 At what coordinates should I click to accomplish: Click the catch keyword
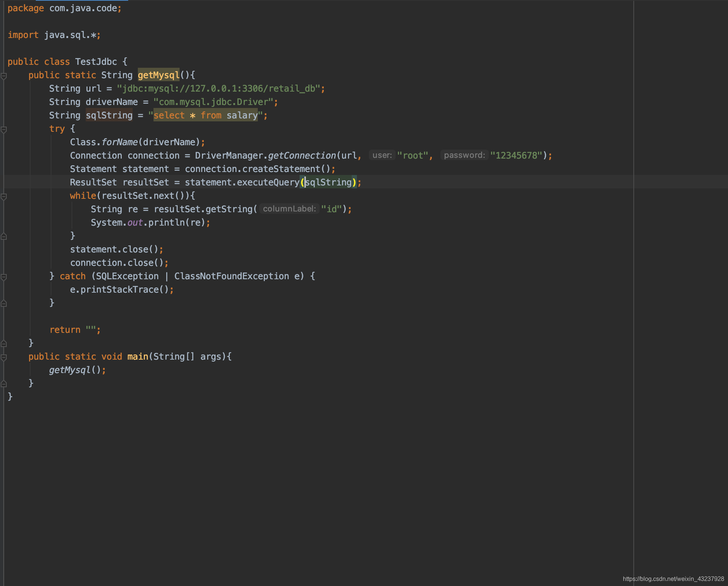coord(73,276)
